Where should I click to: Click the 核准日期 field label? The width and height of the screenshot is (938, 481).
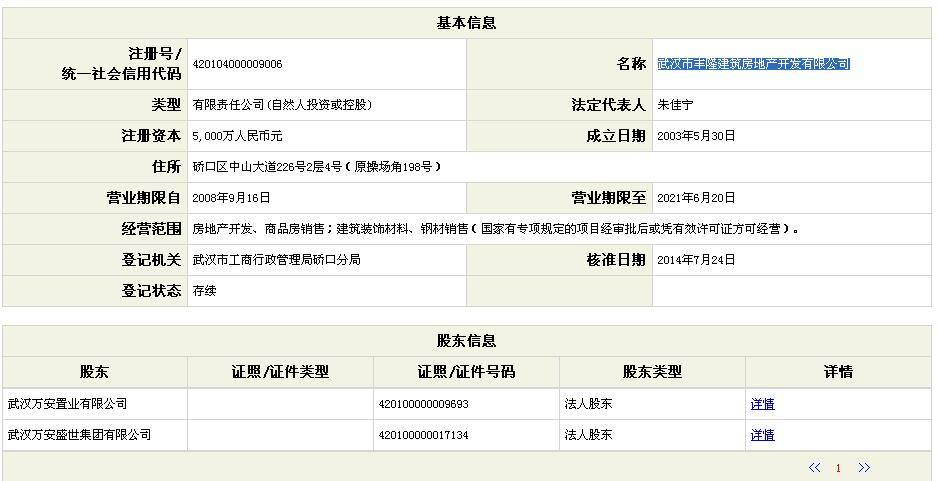point(616,260)
